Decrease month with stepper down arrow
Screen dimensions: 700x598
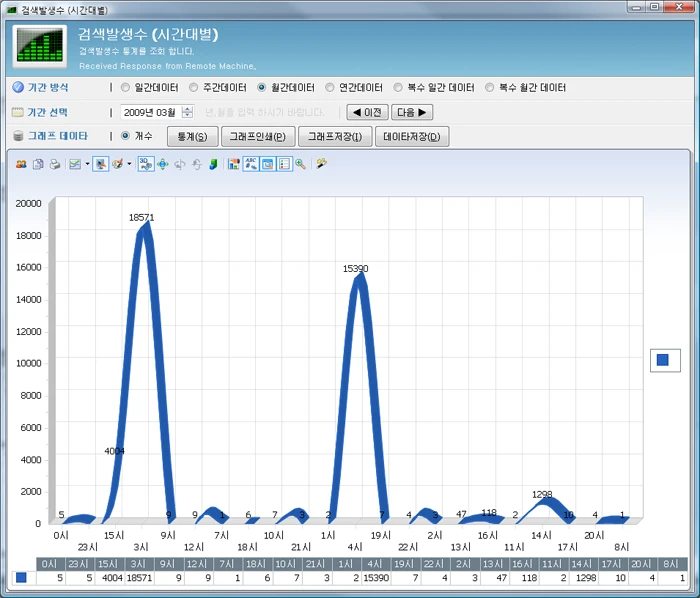point(188,115)
